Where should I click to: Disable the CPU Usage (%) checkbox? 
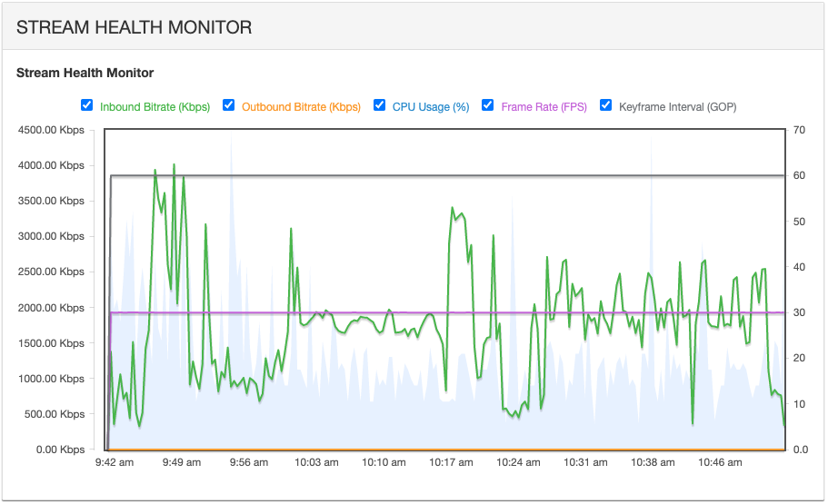(380, 105)
